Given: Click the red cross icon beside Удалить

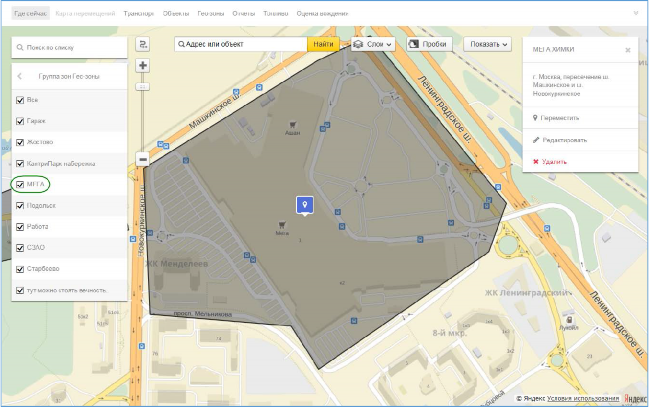Looking at the screenshot, I should (x=536, y=161).
